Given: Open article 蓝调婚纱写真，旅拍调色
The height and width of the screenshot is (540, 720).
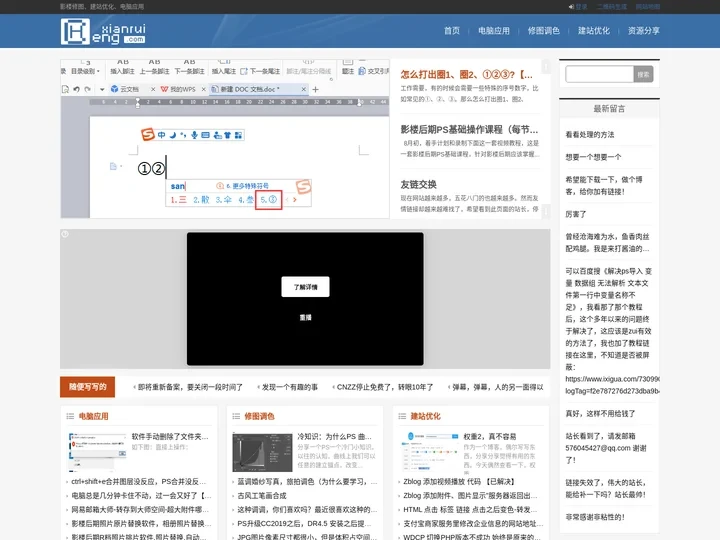Looking at the screenshot, I should tap(307, 481).
